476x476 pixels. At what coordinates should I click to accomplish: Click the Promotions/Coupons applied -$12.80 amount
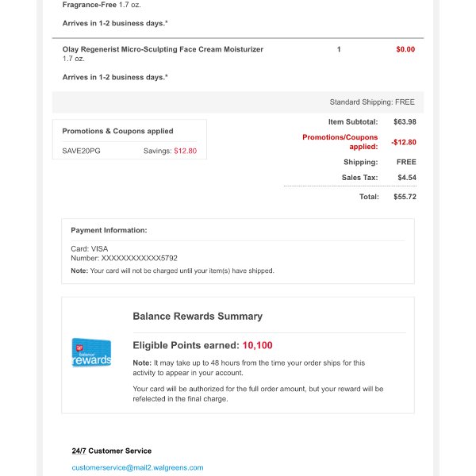[404, 142]
